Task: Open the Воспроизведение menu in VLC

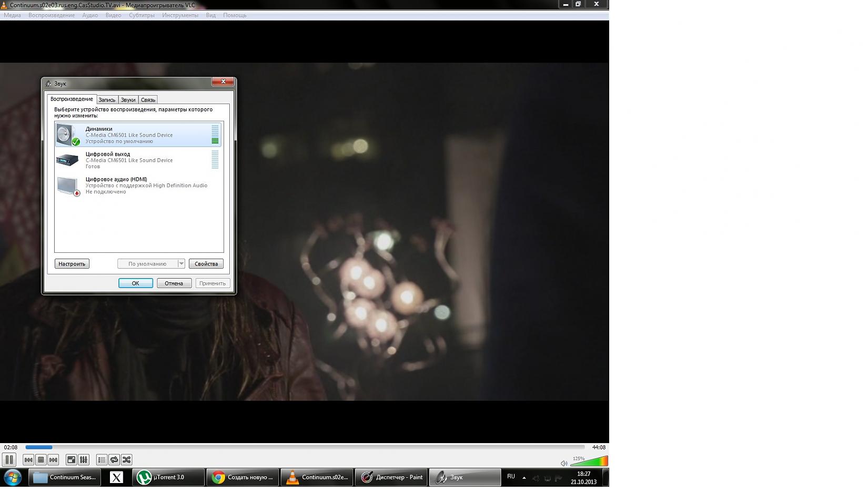Action: 52,15
